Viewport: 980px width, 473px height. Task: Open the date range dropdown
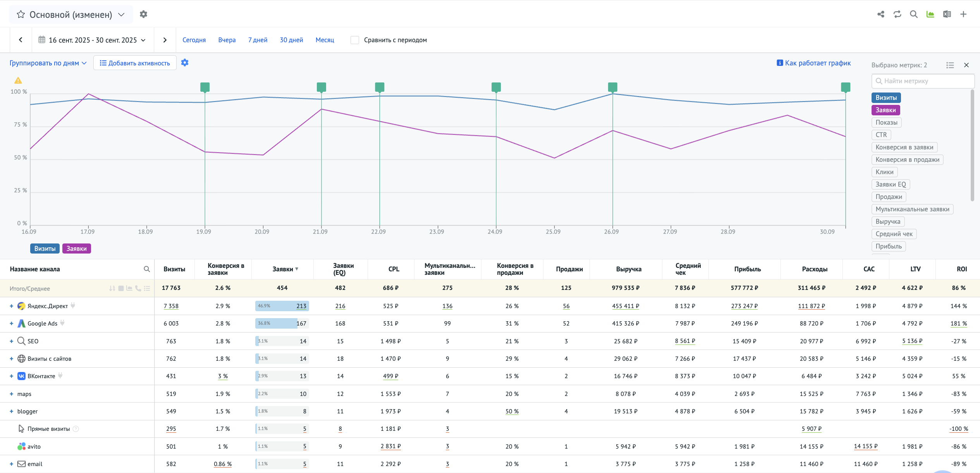coord(93,40)
